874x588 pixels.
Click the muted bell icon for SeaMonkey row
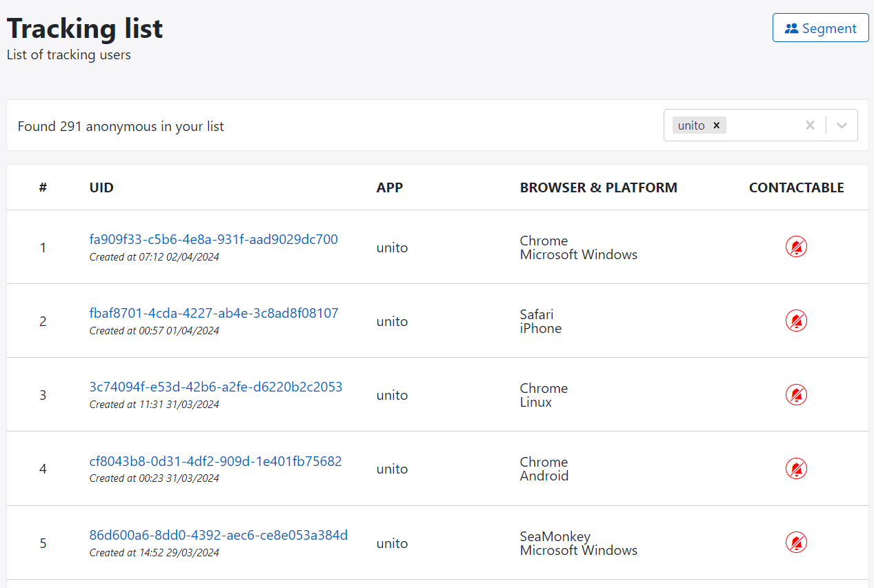[x=796, y=543]
